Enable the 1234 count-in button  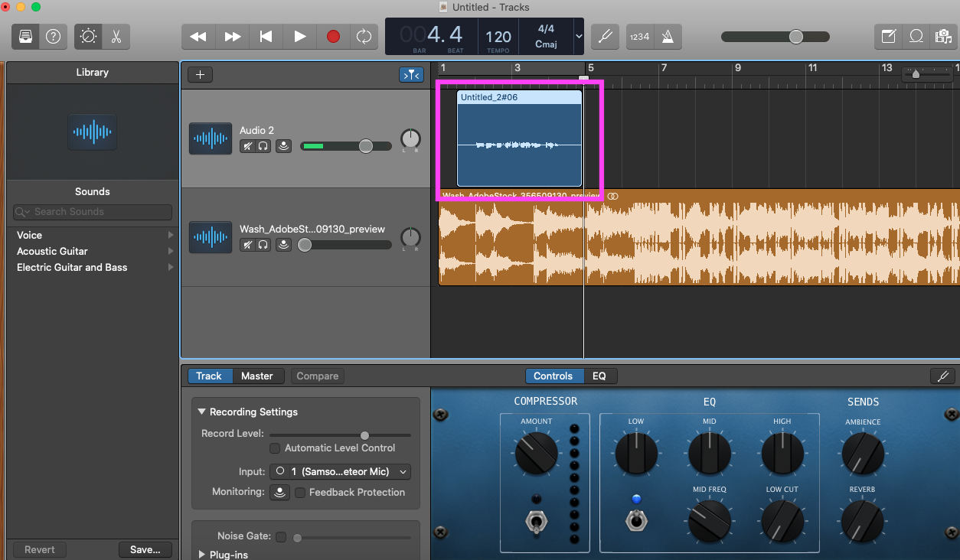click(x=639, y=36)
